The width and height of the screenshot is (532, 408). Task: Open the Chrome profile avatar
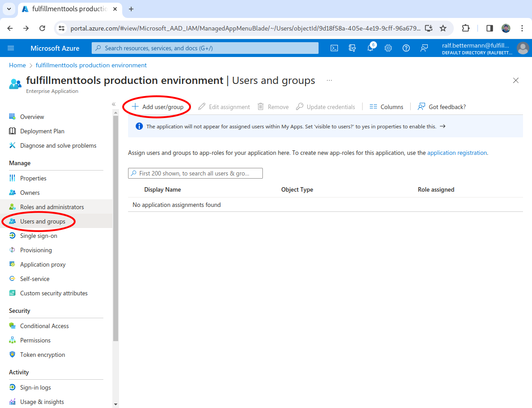(506, 28)
